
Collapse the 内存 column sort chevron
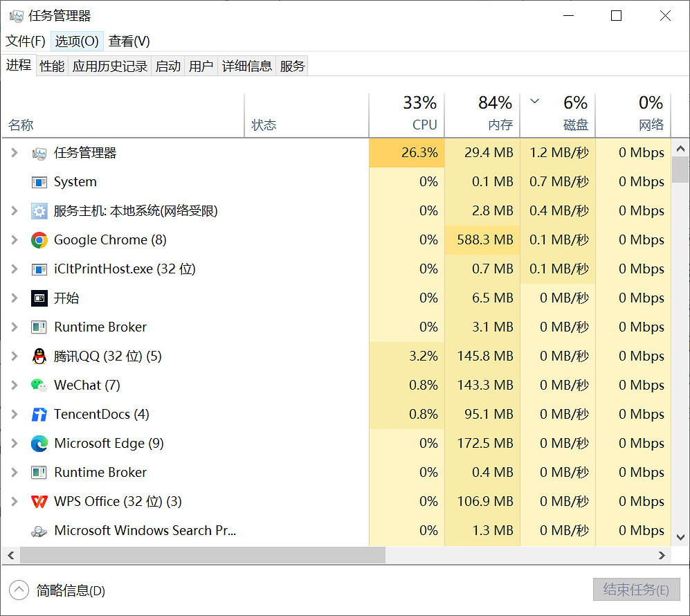(x=534, y=101)
